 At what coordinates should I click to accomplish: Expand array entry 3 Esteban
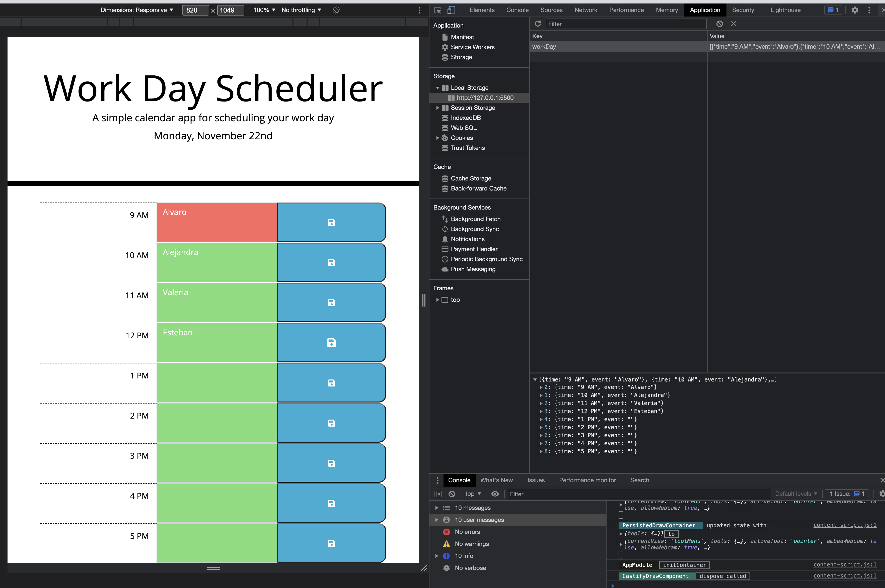tap(541, 411)
